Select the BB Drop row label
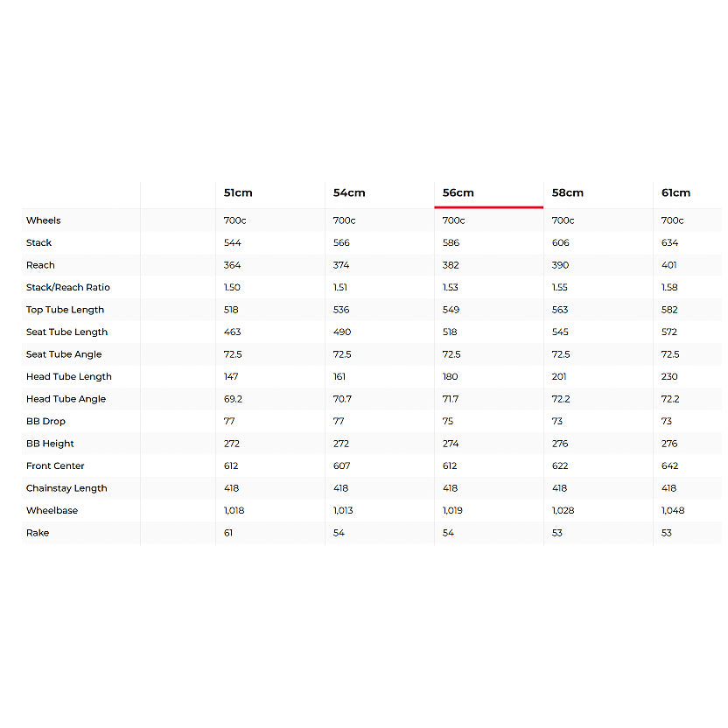Viewport: 728px width, 728px height. [45, 421]
